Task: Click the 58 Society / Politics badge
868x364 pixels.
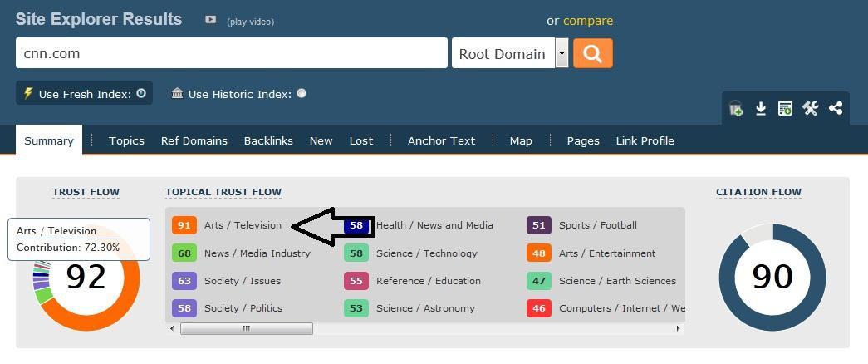Action: pos(184,308)
